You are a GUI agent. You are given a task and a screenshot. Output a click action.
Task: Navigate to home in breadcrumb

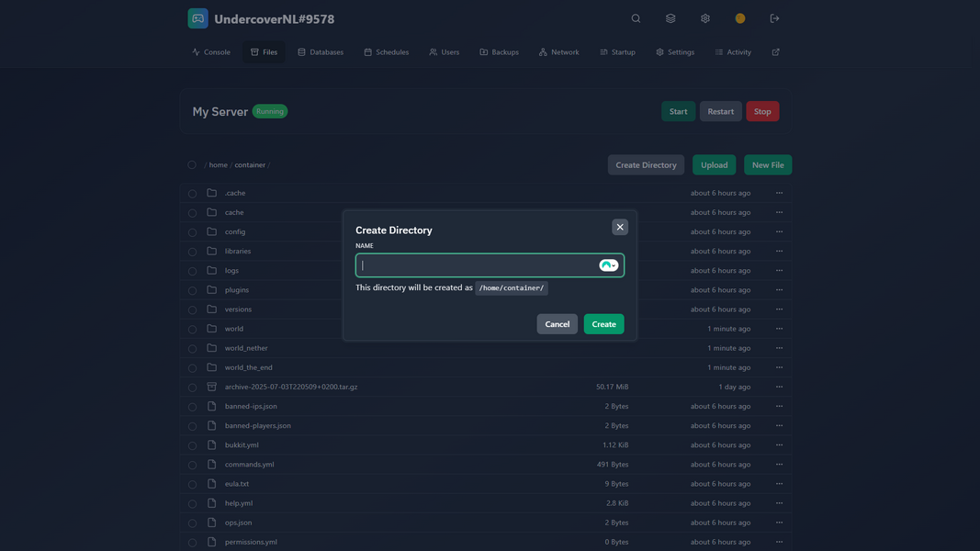coord(218,165)
